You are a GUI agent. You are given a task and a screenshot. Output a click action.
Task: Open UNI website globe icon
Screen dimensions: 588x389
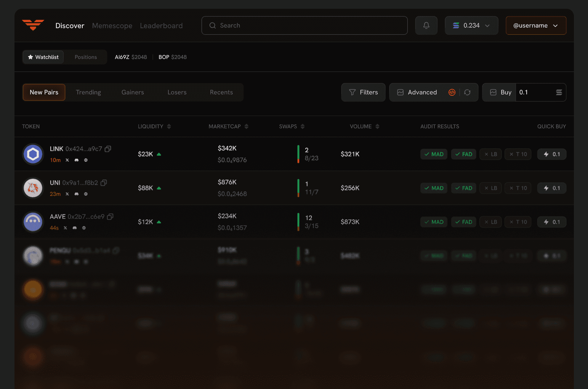click(x=86, y=194)
